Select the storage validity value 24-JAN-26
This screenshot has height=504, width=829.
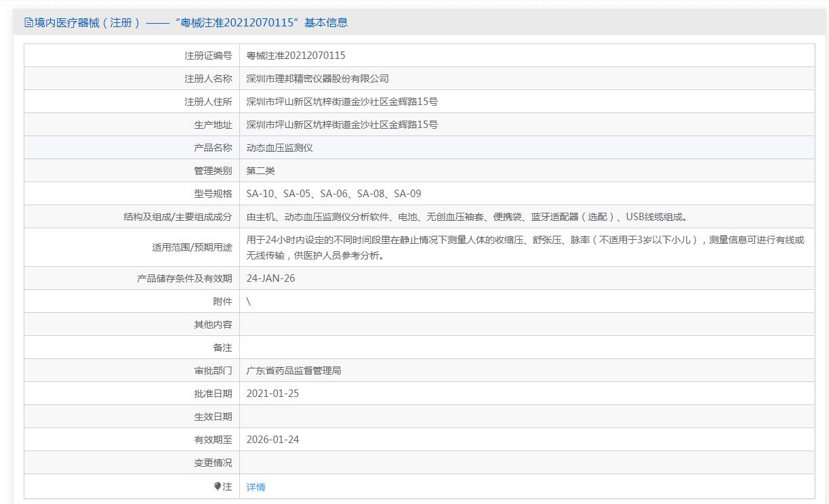click(x=270, y=278)
